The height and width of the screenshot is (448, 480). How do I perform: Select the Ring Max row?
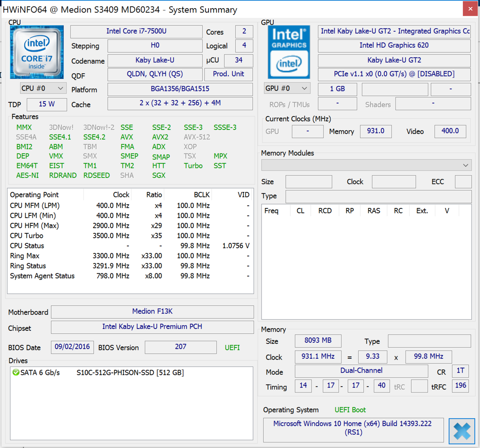click(x=130, y=256)
